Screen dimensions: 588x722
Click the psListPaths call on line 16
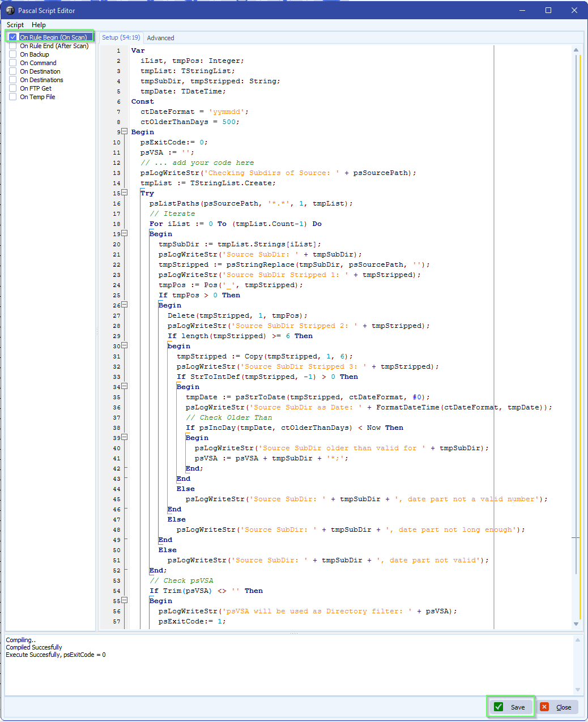pos(252,203)
